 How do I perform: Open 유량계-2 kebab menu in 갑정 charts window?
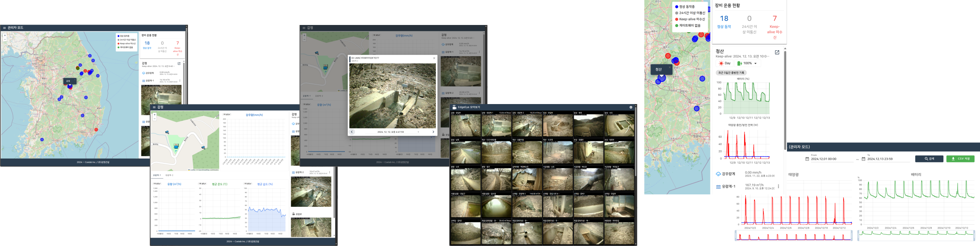click(330, 172)
